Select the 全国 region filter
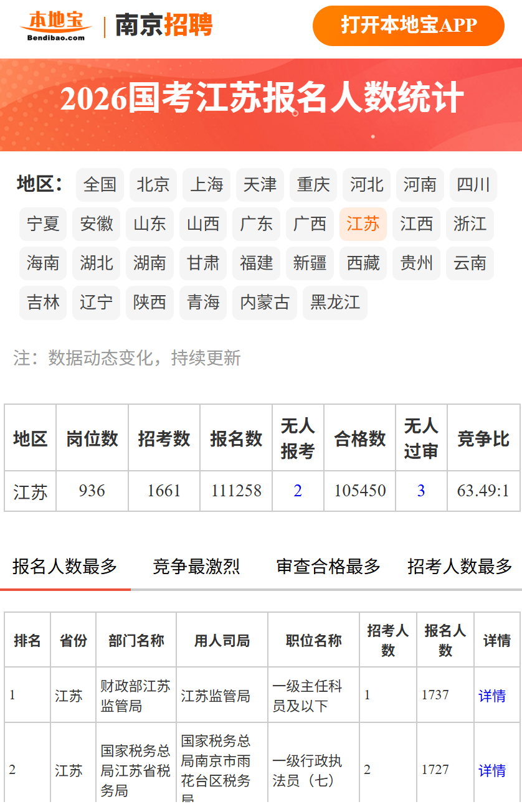Screen dimensions: 522x812 (100, 185)
